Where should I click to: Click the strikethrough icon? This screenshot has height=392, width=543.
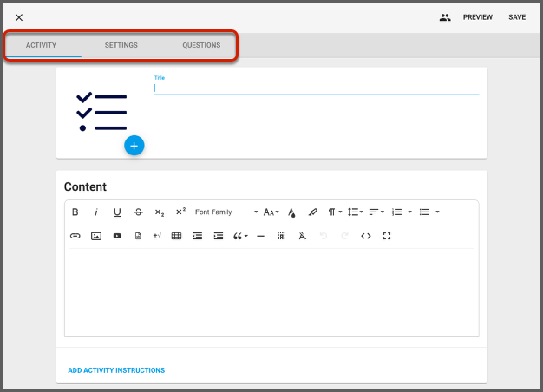[x=139, y=212]
